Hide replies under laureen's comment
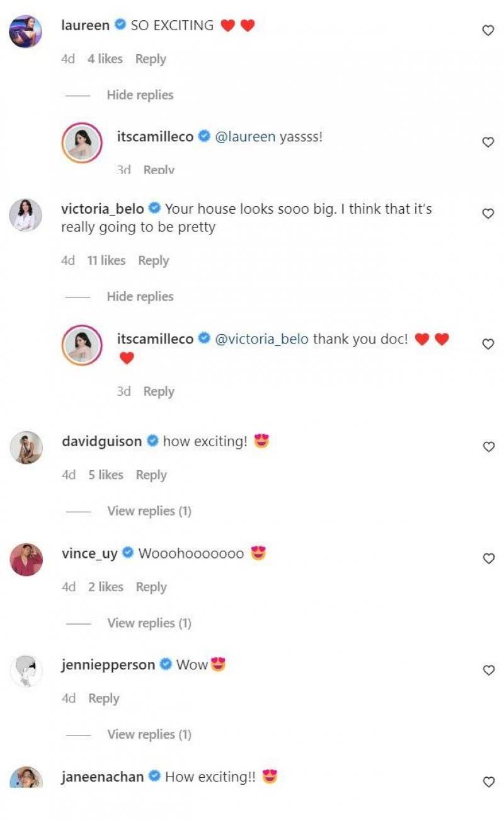This screenshot has height=820, width=504. (140, 95)
